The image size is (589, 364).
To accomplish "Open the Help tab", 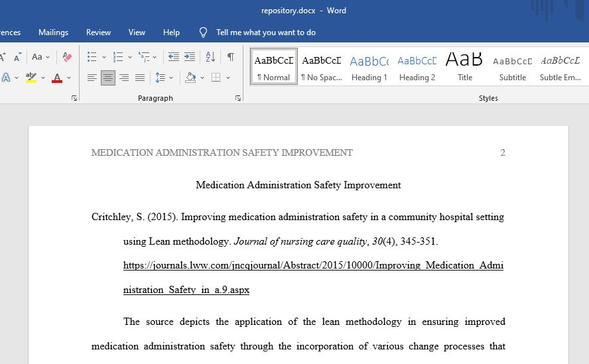I will pyautogui.click(x=171, y=32).
